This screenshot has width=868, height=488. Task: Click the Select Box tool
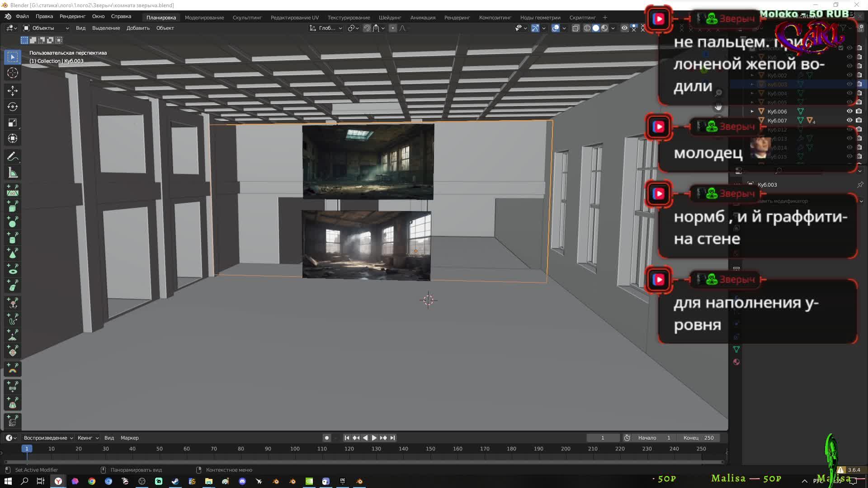(x=12, y=57)
